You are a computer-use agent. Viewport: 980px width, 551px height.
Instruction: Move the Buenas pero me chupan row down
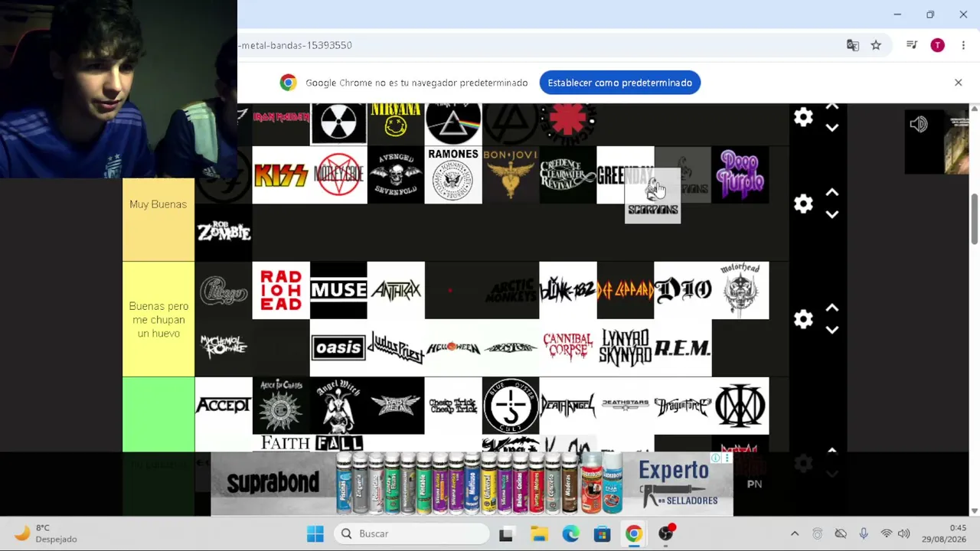click(832, 330)
